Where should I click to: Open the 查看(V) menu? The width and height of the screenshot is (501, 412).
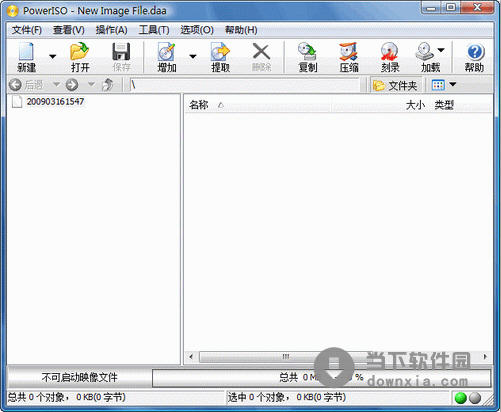click(69, 30)
